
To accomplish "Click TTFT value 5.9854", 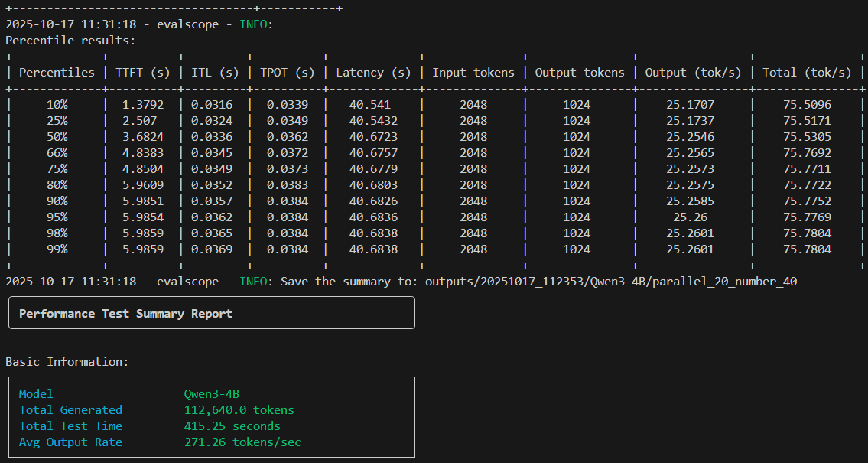I will [143, 217].
